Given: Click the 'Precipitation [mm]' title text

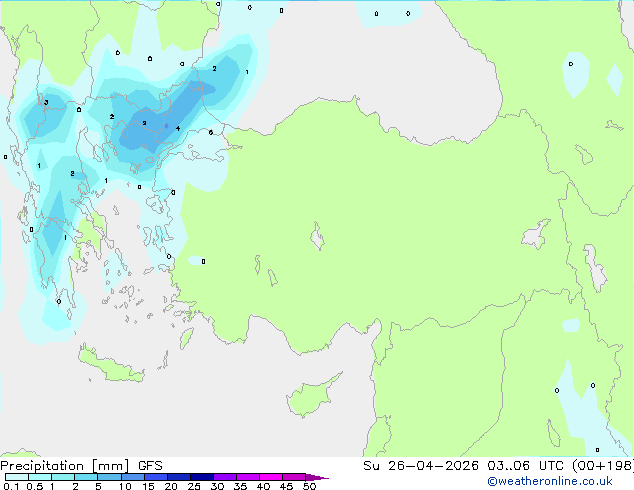Looking at the screenshot, I should pos(65,466).
